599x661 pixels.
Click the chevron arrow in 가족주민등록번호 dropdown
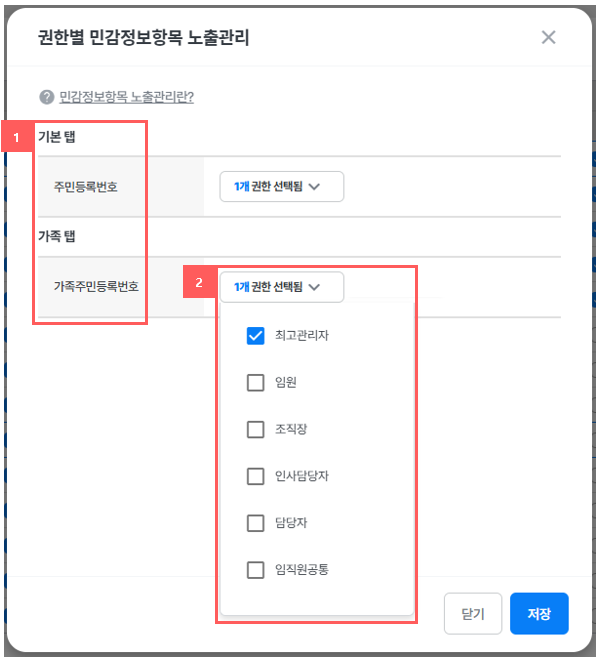click(x=314, y=287)
